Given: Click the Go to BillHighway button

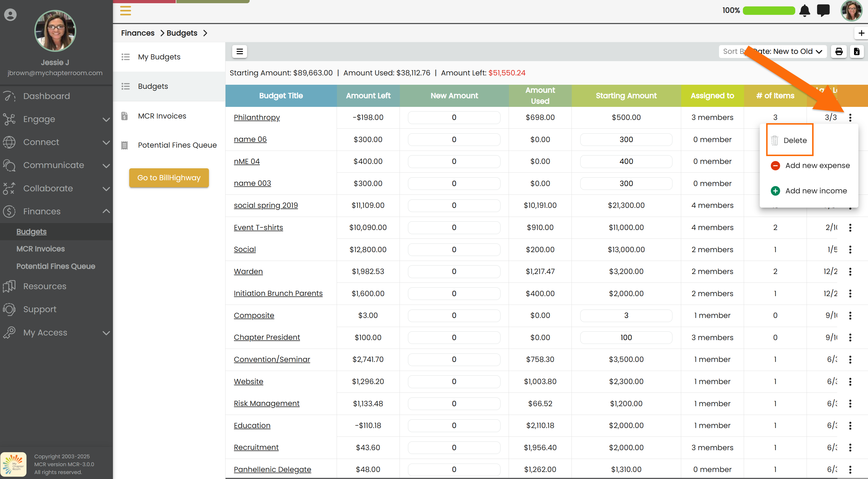Looking at the screenshot, I should [x=169, y=178].
